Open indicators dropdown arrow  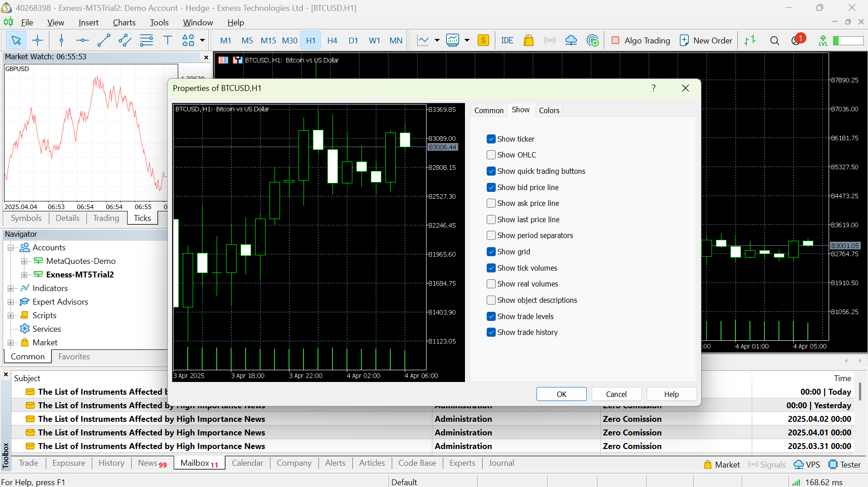point(467,41)
